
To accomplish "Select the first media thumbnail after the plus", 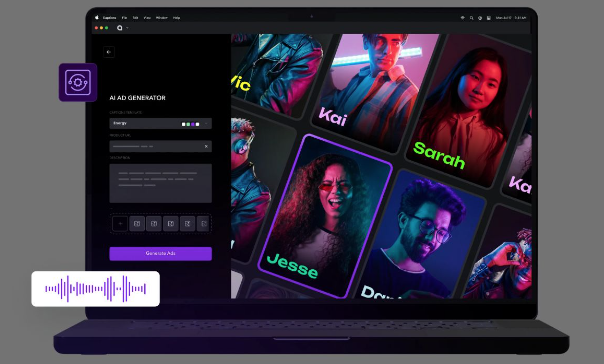I will point(137,223).
